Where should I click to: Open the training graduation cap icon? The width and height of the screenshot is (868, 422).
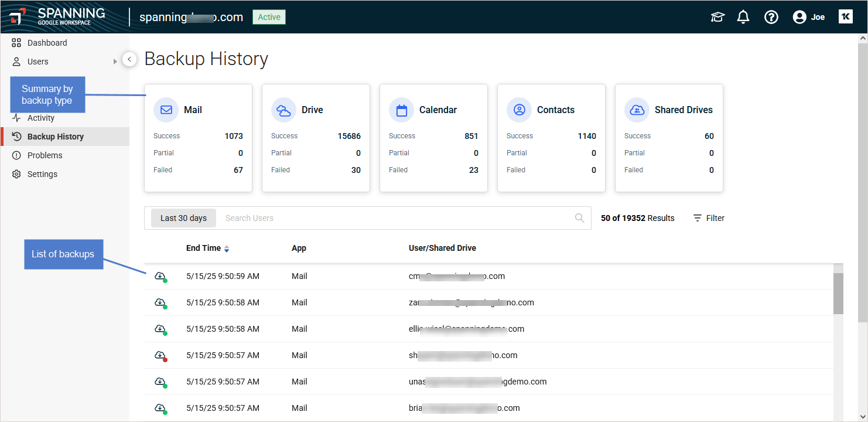[717, 17]
